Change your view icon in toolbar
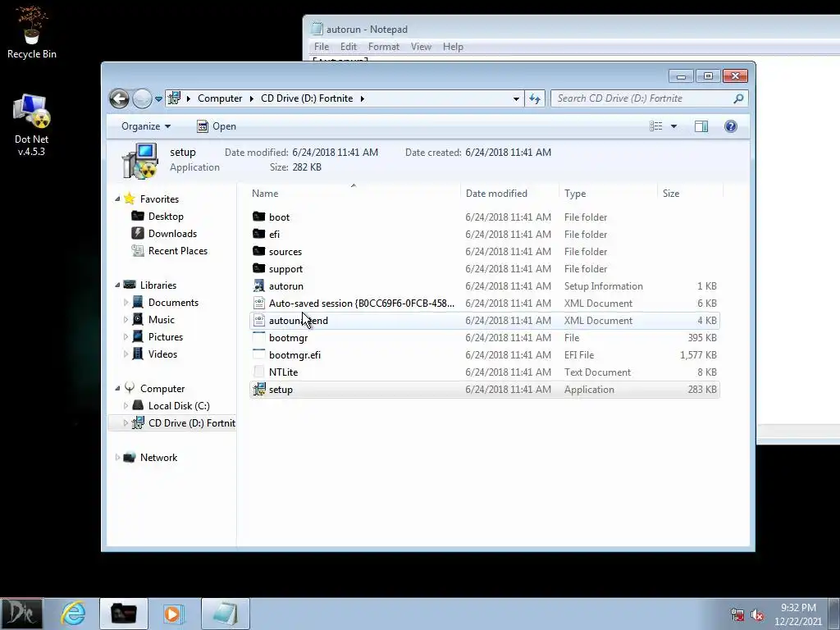 [x=656, y=126]
